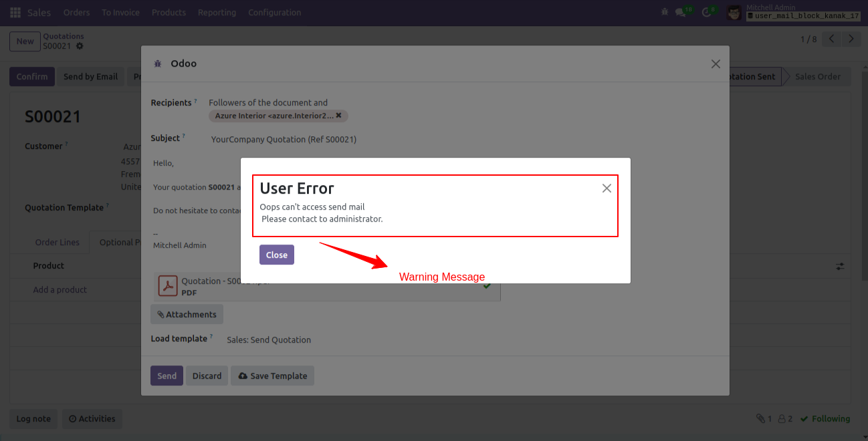Click the User Error heading text
The image size is (868, 441).
(297, 188)
